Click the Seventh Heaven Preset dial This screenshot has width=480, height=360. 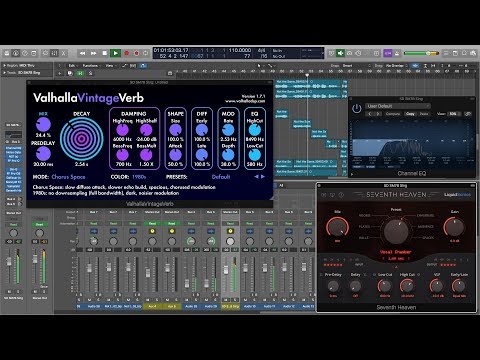pos(396,231)
